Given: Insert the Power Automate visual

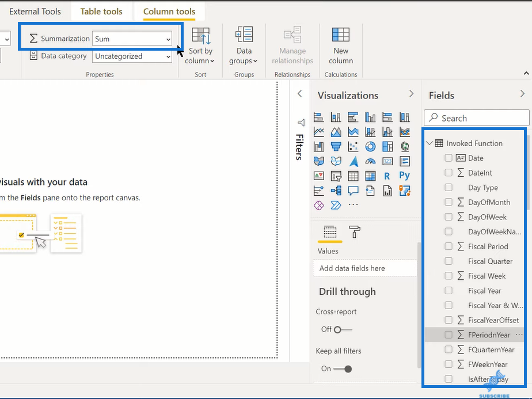Looking at the screenshot, I should click(x=336, y=206).
